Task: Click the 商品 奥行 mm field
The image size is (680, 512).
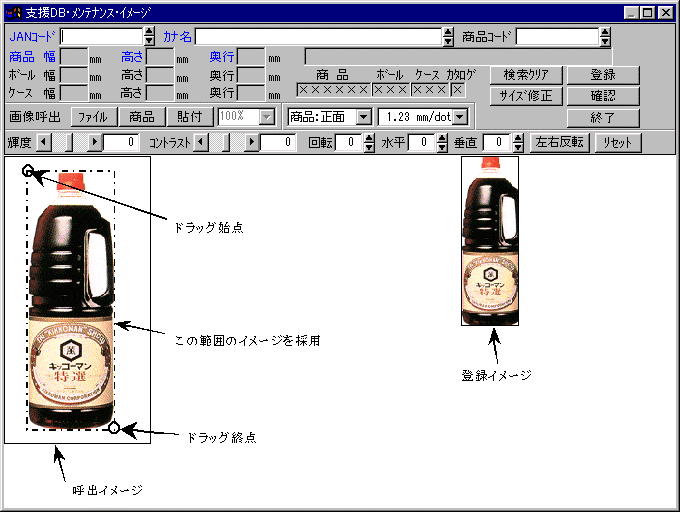Action: pyautogui.click(x=252, y=57)
